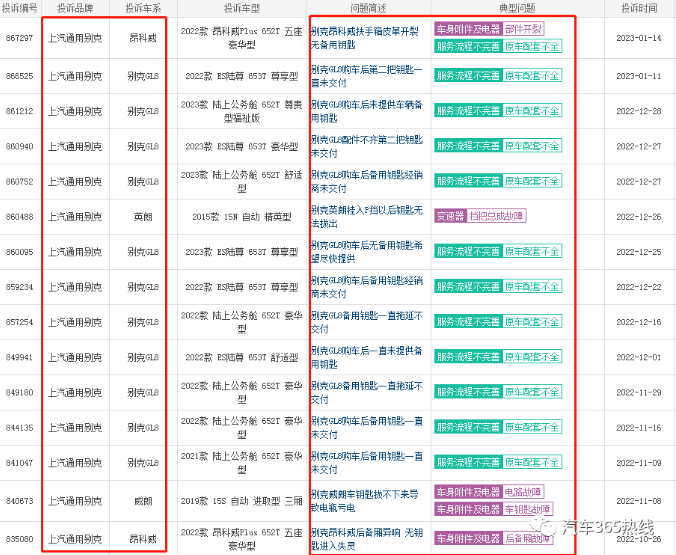Click model cell 2021款 陆上公务舱 652T 豪华型
Image resolution: width=676 pixels, height=555 pixels.
coord(242,463)
